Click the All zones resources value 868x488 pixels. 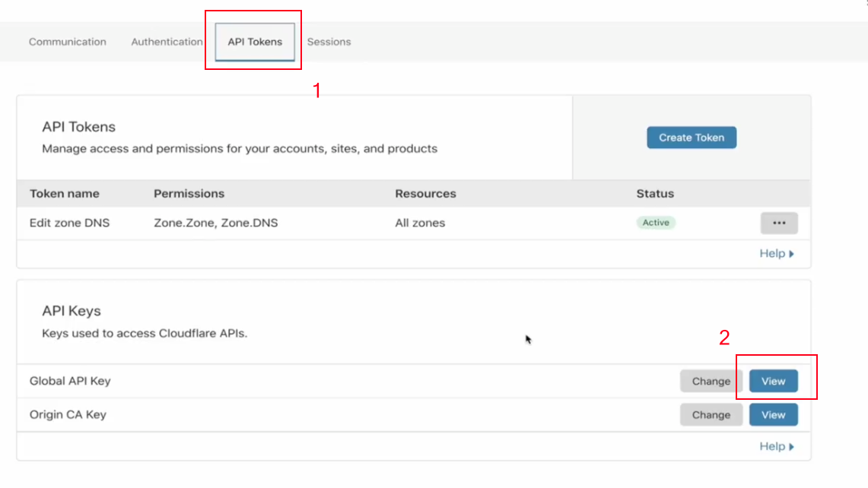[420, 223]
